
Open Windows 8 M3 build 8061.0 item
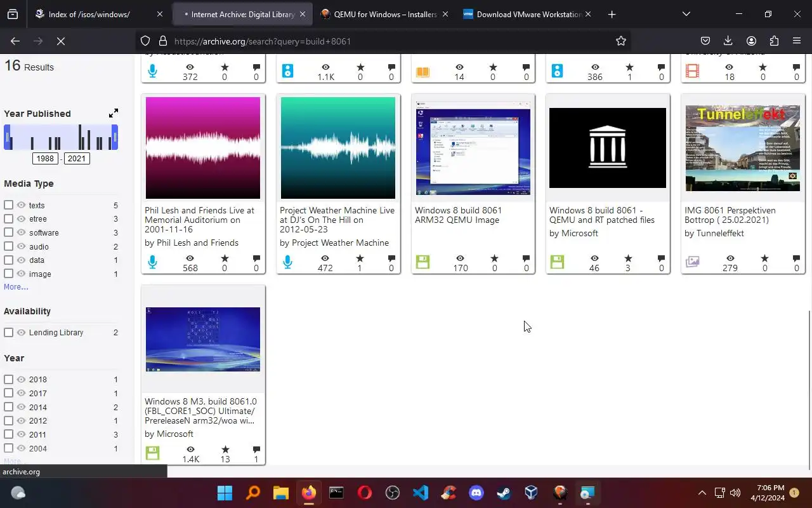tap(200, 411)
